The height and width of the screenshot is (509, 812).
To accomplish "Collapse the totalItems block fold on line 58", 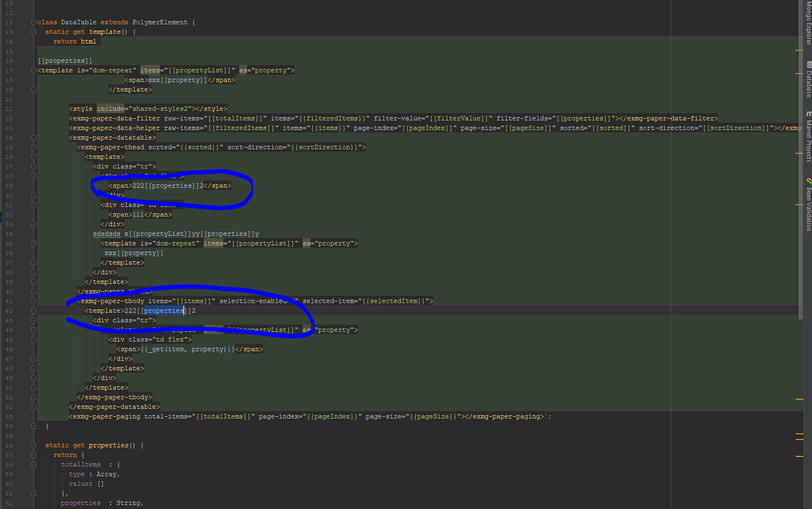I will [x=32, y=464].
